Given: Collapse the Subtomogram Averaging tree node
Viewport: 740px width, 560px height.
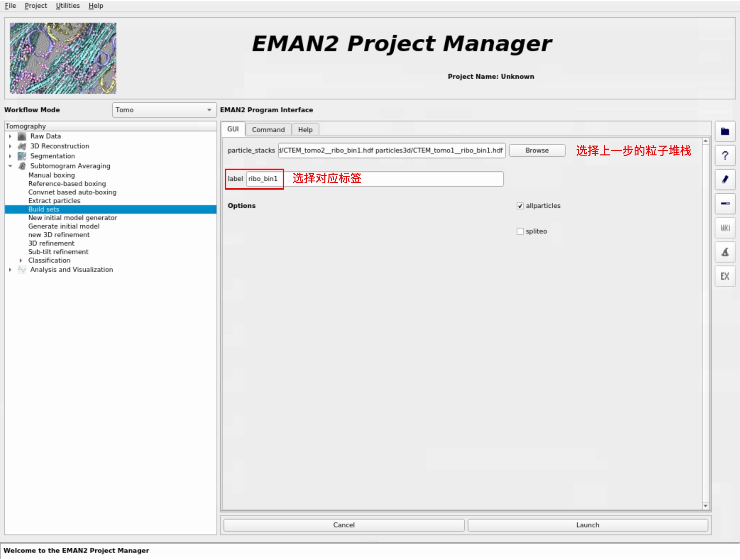Looking at the screenshot, I should pyautogui.click(x=10, y=166).
